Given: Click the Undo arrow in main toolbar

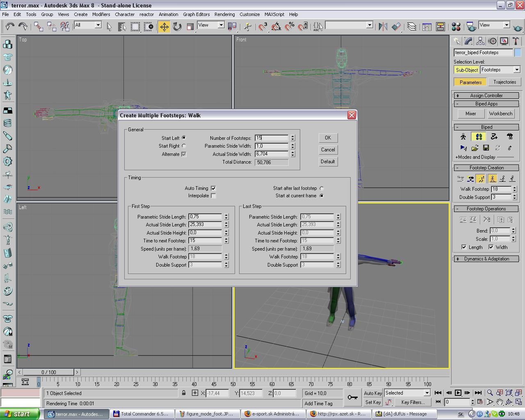Looking at the screenshot, I should tap(9, 26).
